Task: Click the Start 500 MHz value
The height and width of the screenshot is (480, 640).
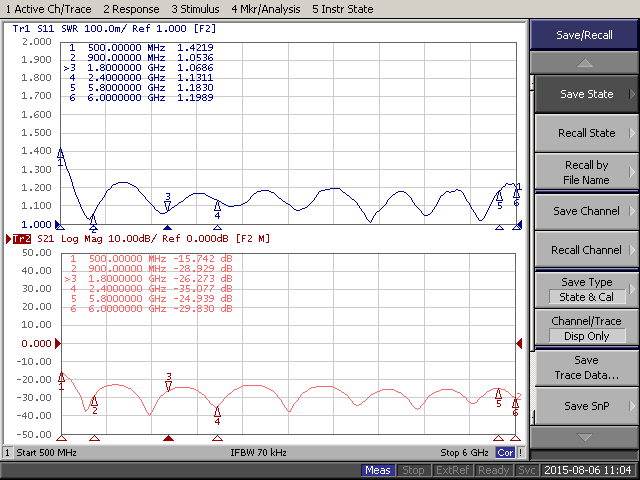Action: (46, 453)
